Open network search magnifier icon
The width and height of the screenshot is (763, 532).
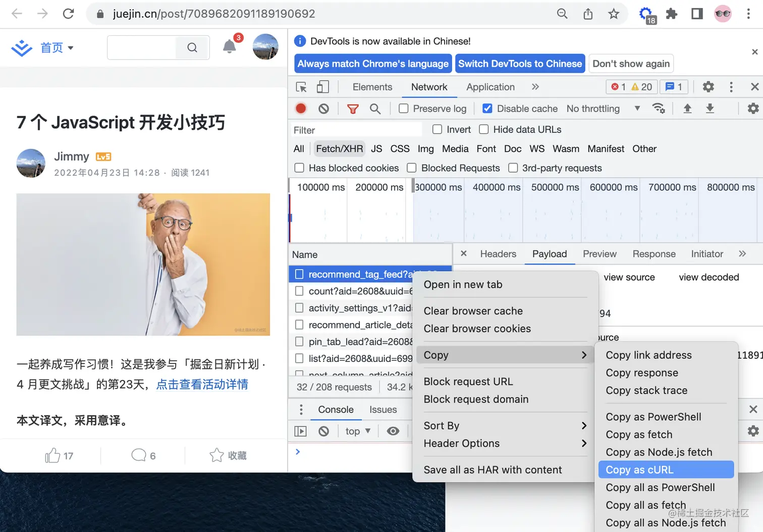pos(375,109)
